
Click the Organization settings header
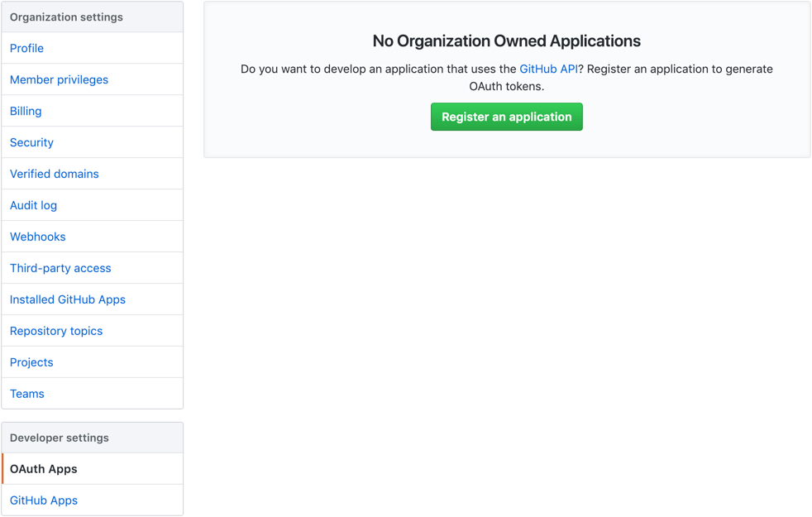click(x=66, y=16)
